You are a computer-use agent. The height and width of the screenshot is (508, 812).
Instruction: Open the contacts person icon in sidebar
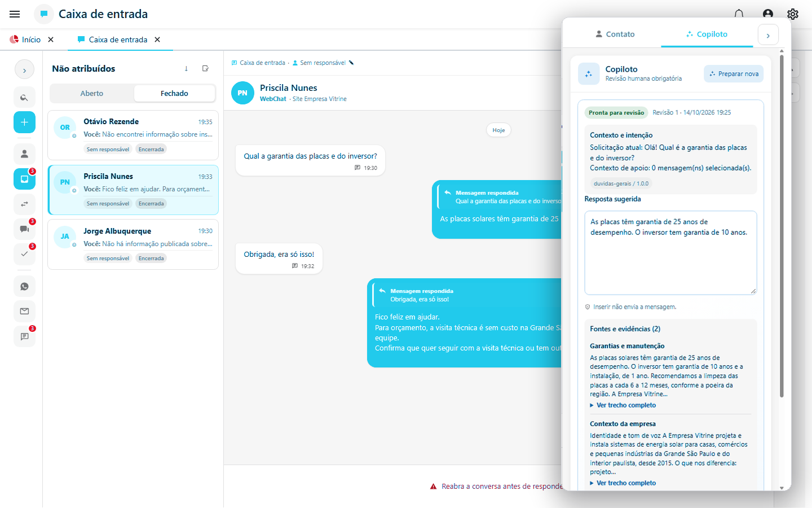tap(24, 154)
